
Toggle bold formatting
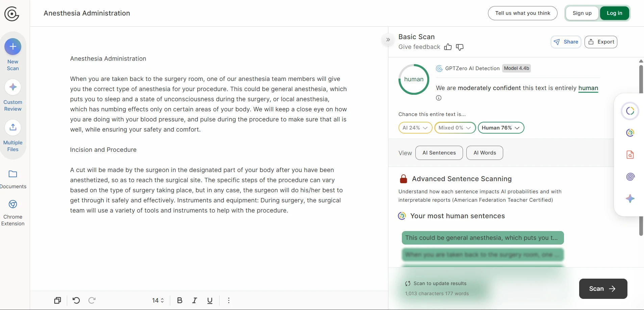(x=179, y=300)
